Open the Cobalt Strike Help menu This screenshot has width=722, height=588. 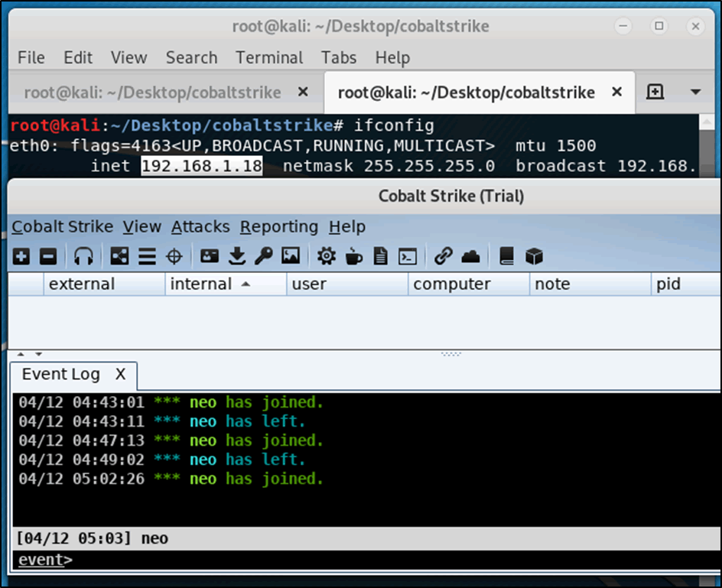click(347, 227)
